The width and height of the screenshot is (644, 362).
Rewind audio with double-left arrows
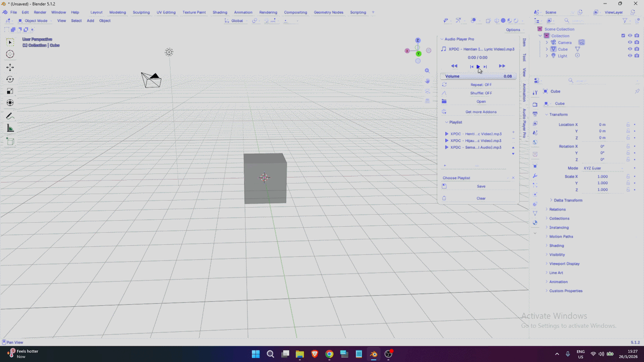click(454, 66)
